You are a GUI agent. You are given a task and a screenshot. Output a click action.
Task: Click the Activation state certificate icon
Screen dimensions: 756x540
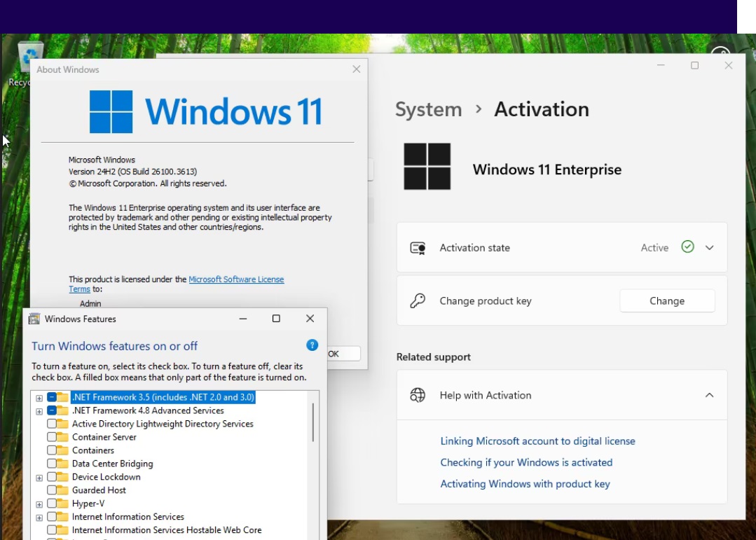tap(418, 248)
